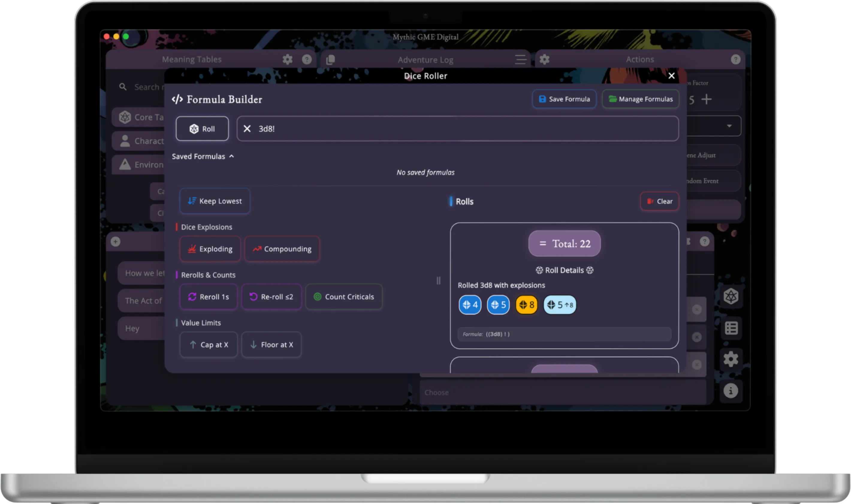Open Meaning Tables help icon
851x504 pixels.
click(307, 59)
